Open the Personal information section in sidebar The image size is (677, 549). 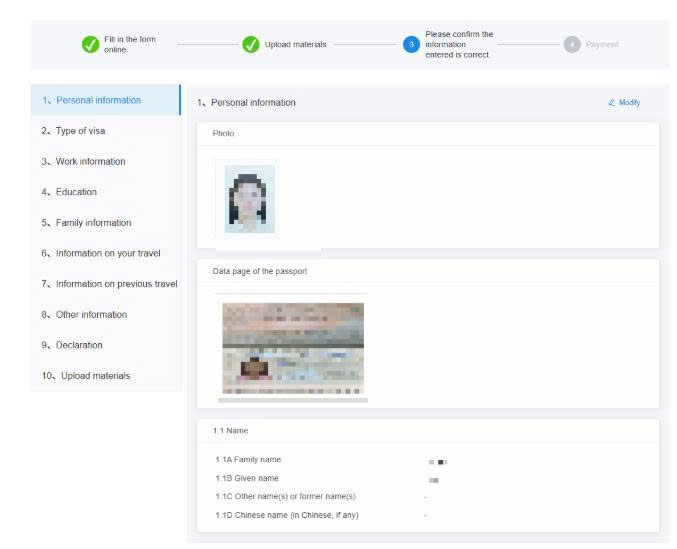pos(106,100)
